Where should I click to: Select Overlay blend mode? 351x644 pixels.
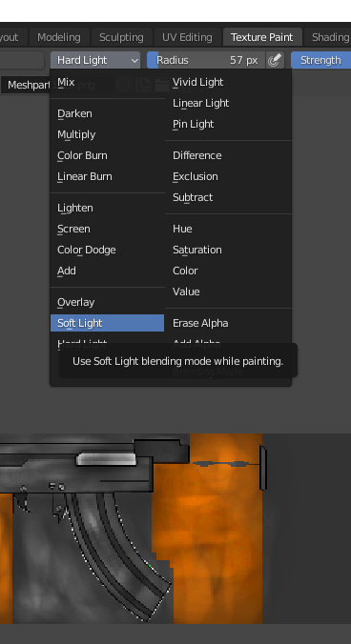[x=107, y=302]
